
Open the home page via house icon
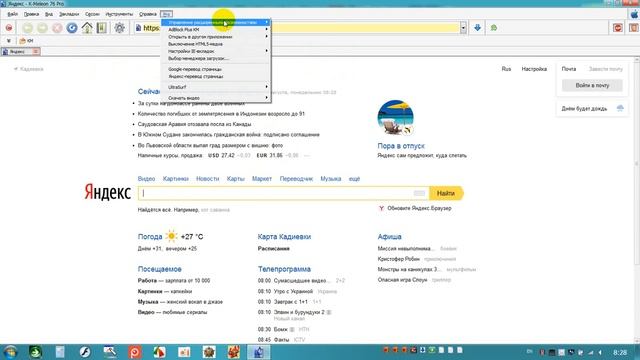[x=87, y=28]
